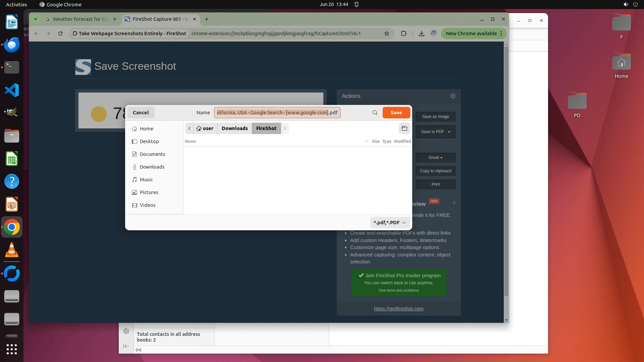Create new folder using the folder icon
This screenshot has height=362, width=644.
[405, 128]
